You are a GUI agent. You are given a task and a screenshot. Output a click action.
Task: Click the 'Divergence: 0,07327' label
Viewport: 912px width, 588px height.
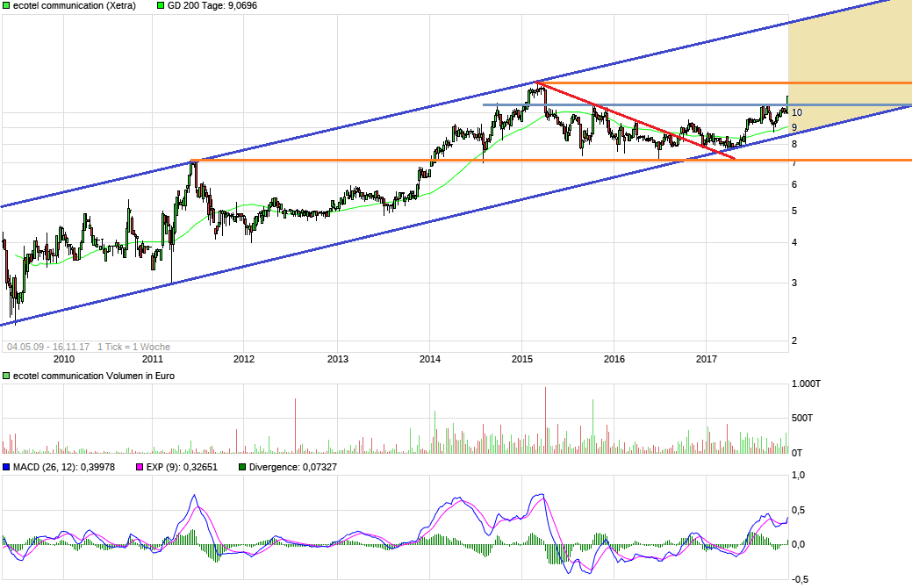[x=292, y=467]
